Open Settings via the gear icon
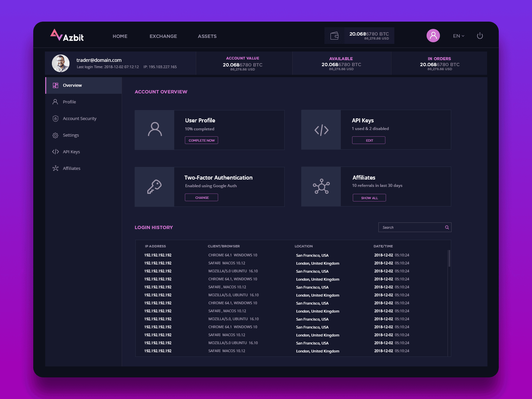 [x=55, y=135]
